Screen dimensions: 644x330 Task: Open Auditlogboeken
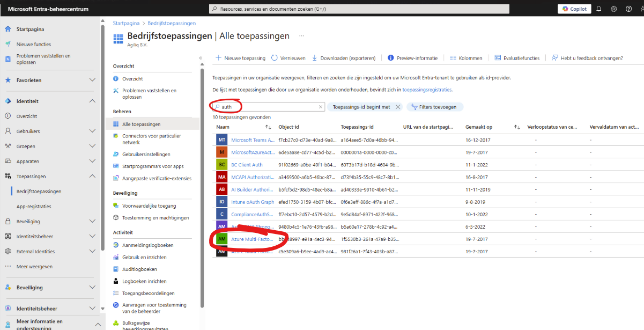pos(139,269)
